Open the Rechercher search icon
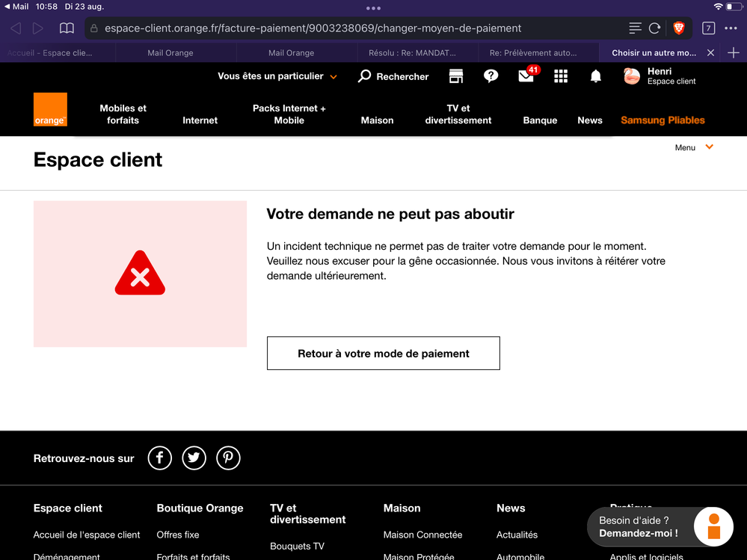The height and width of the screenshot is (560, 747). point(364,76)
